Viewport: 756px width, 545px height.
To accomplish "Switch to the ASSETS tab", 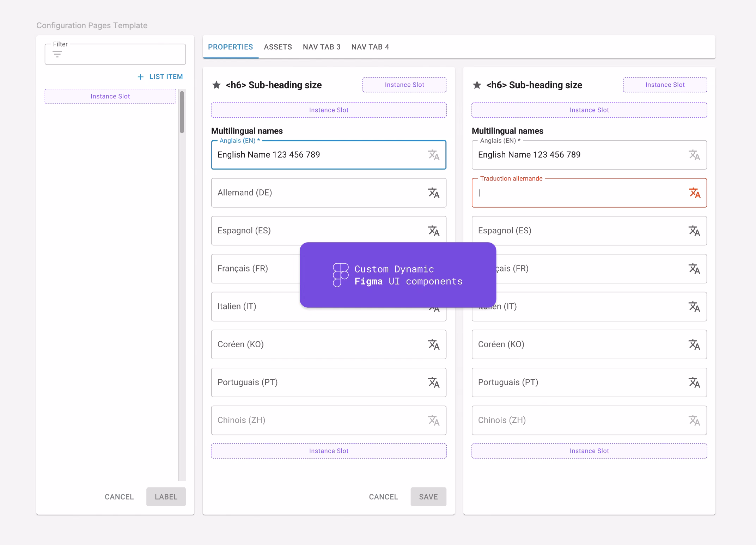I will (278, 47).
